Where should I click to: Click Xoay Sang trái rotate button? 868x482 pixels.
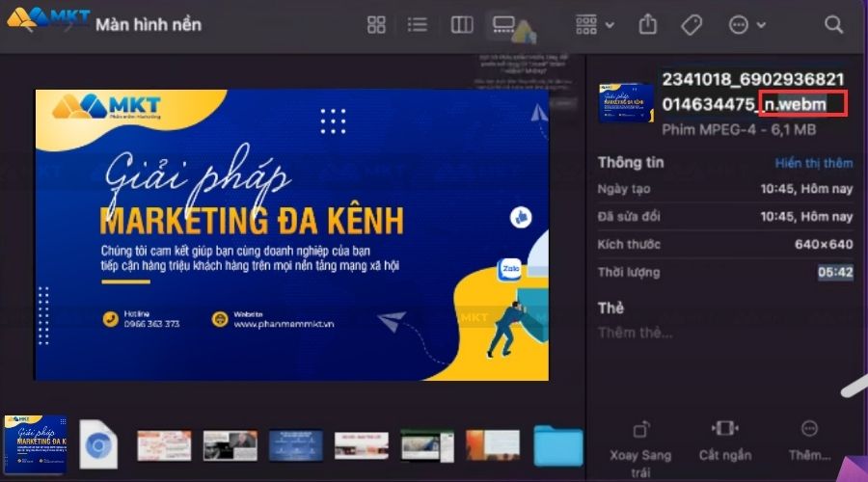(640, 449)
